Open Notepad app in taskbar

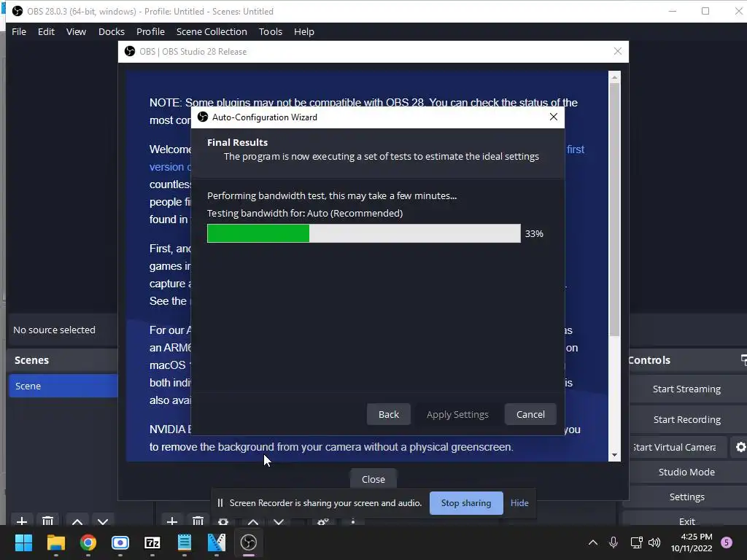pyautogui.click(x=185, y=542)
